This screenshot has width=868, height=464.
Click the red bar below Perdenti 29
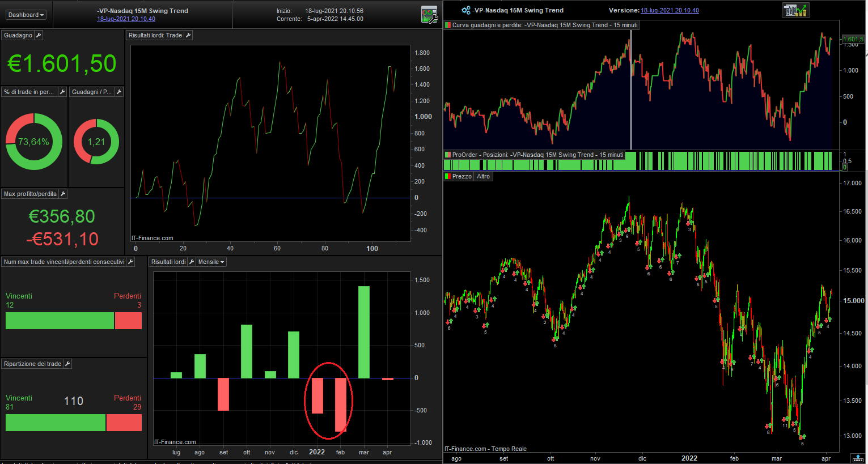tap(124, 423)
